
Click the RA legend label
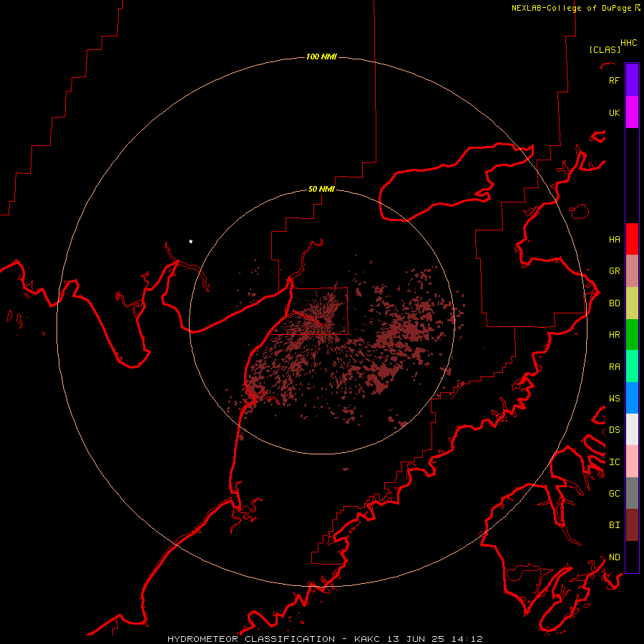[x=614, y=367]
